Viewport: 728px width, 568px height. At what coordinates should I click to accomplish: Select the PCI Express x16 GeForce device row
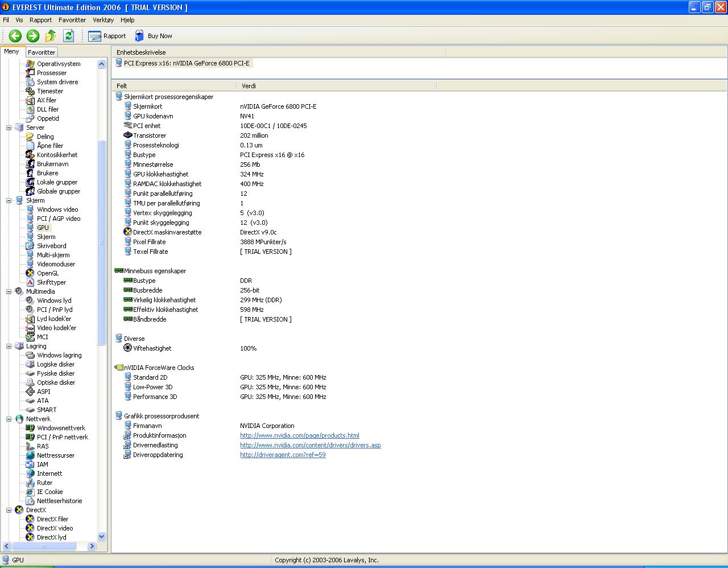tap(183, 63)
